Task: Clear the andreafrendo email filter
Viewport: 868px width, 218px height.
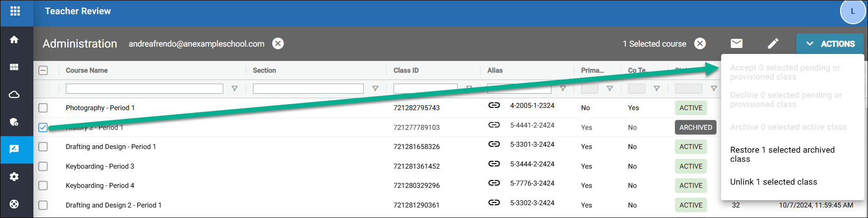Action: pyautogui.click(x=278, y=43)
